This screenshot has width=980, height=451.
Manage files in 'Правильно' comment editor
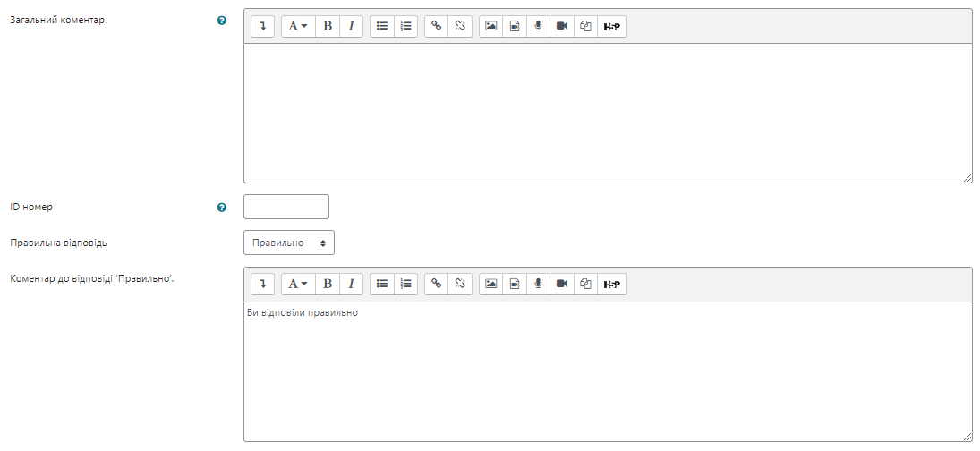[585, 284]
